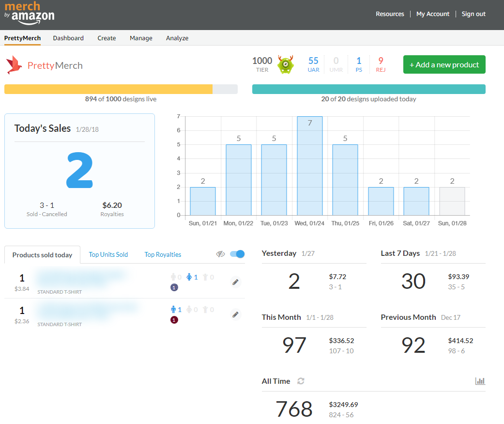Click Yesterday's $7.72 royalties
Image resolution: width=504 pixels, height=424 pixels.
tap(337, 277)
